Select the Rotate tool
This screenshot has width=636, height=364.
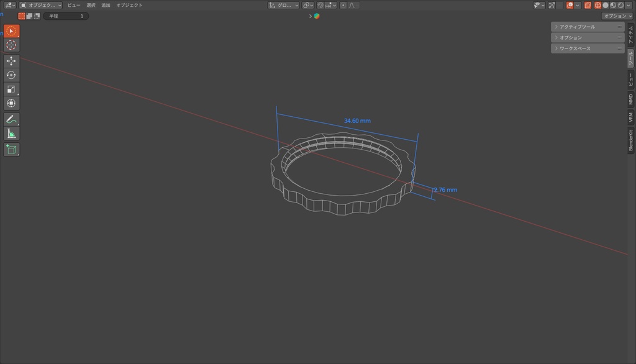(x=11, y=75)
